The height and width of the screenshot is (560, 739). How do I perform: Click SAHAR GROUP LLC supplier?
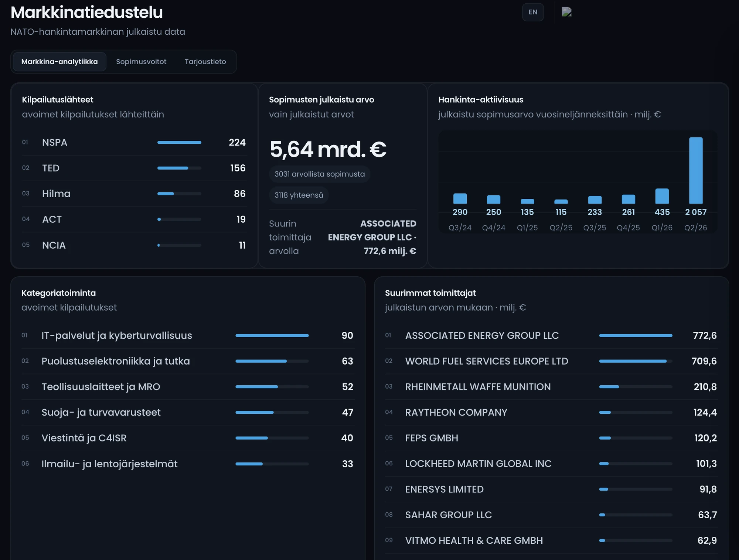449,515
